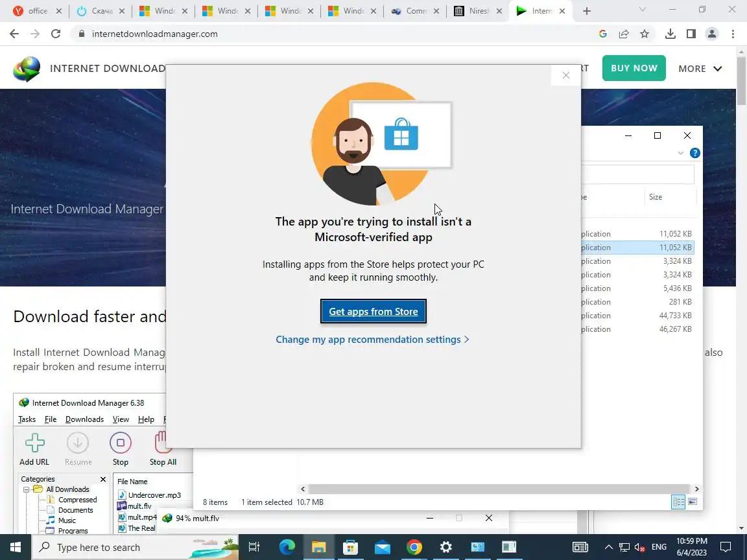Expand the File Explorer ribbon chevron

coord(680,153)
